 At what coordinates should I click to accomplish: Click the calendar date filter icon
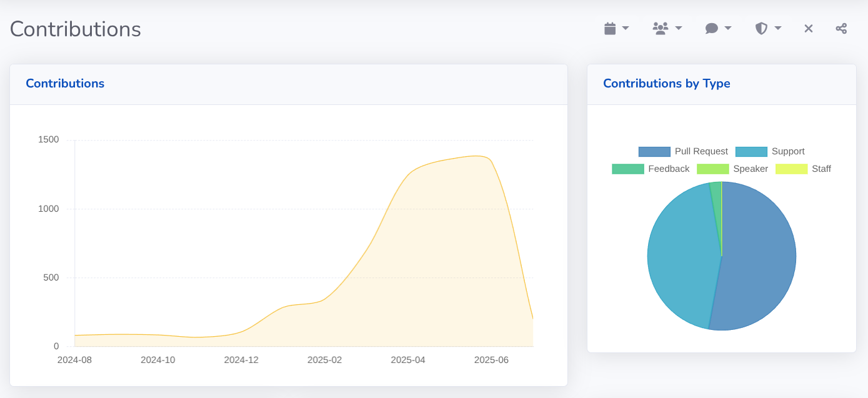(x=610, y=29)
